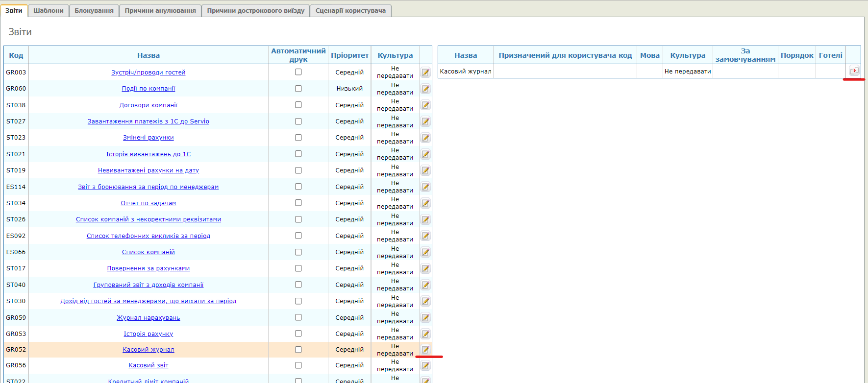868x383 pixels.
Task: Select the Сценарії користувача tab
Action: 350,10
